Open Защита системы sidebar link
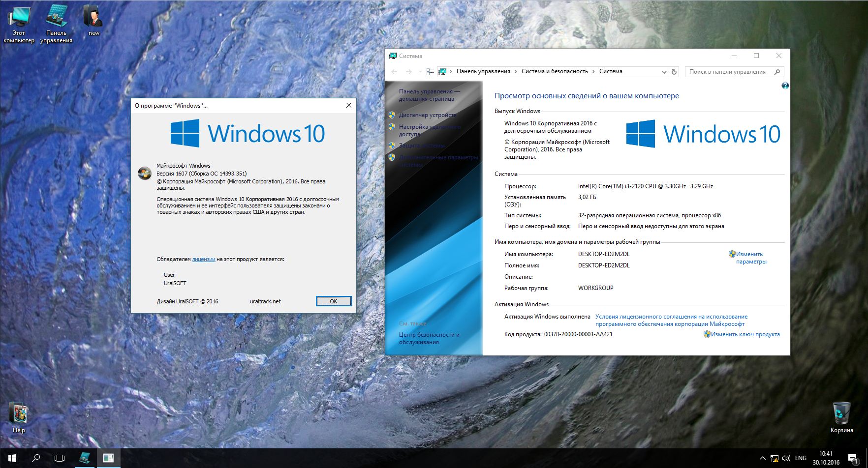 click(422, 146)
